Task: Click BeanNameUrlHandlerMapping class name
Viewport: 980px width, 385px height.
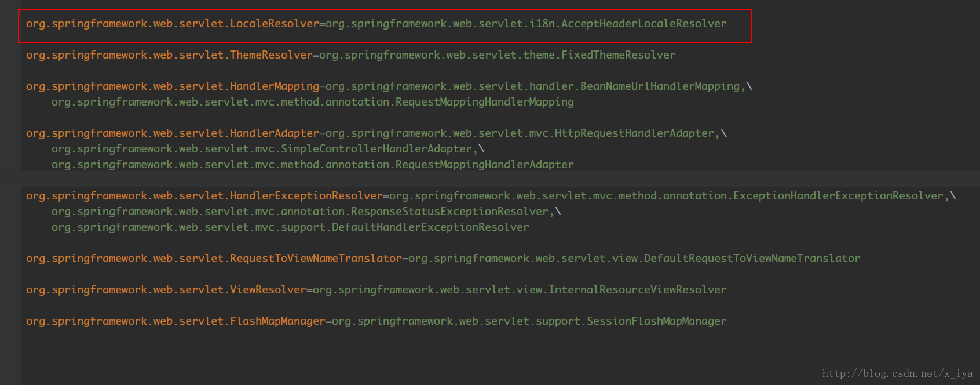Action: point(660,86)
